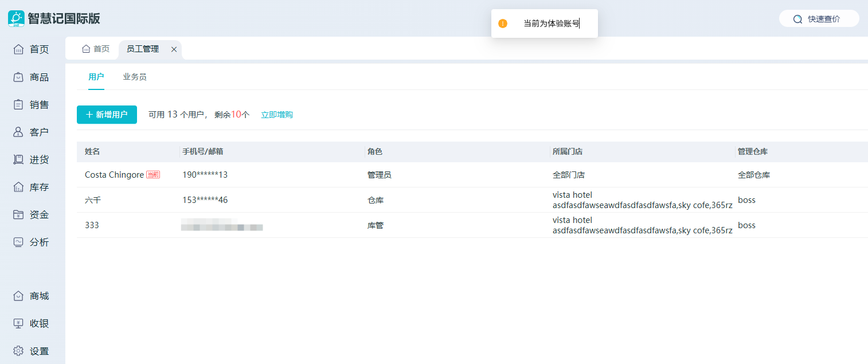This screenshot has width=868, height=364.
Task: Click the 商城 mall sidebar icon
Action: pyautogui.click(x=18, y=296)
